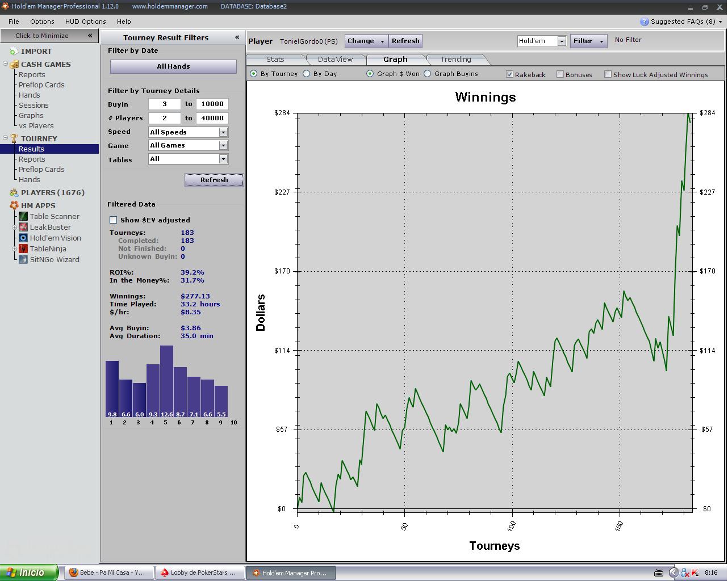Expand the TableNinja tree node
Screen dimensions: 728x581
[15, 249]
